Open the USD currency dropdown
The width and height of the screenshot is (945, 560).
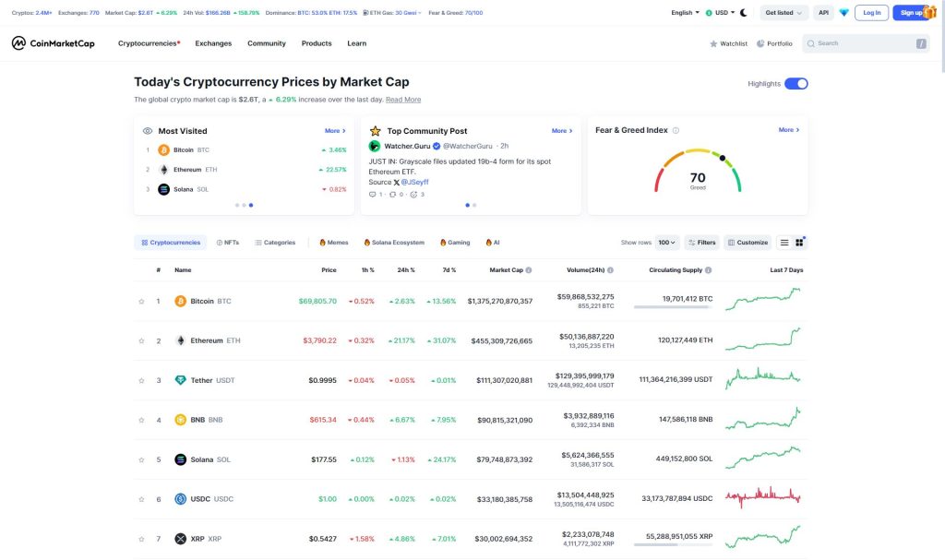coord(720,13)
